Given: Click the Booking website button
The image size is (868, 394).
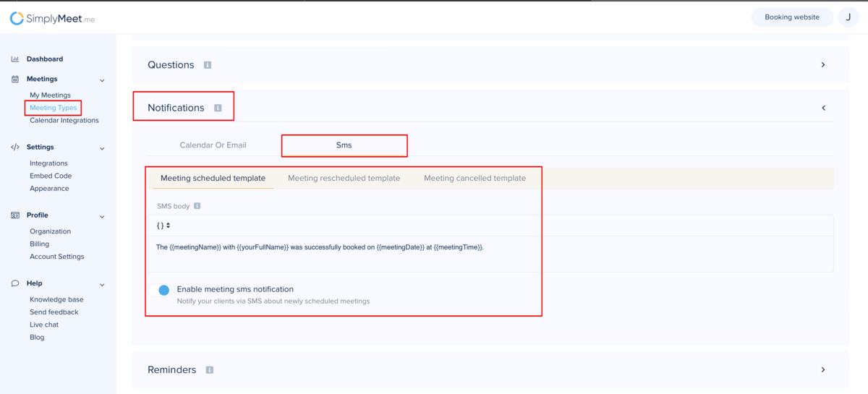Looking at the screenshot, I should (792, 17).
